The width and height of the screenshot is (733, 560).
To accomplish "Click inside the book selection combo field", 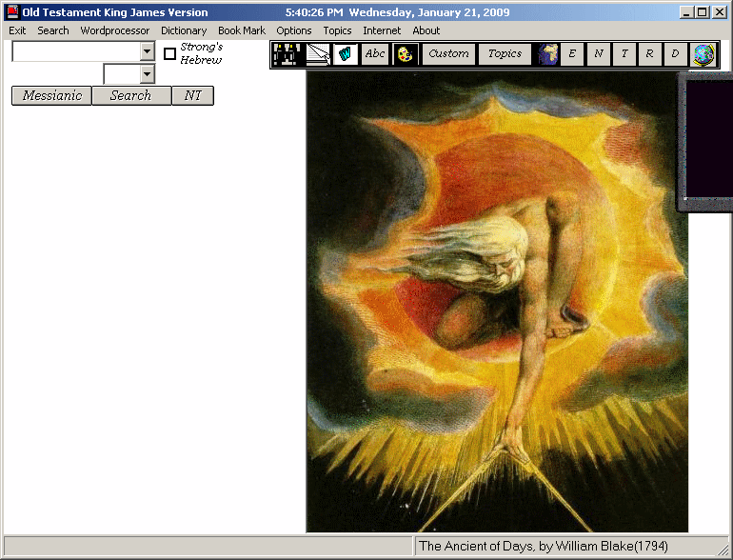I will [x=77, y=51].
